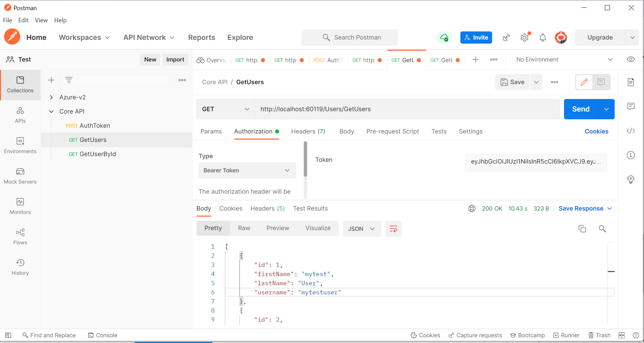This screenshot has height=343, width=644.
Task: Click the Import button
Action: [x=175, y=59]
